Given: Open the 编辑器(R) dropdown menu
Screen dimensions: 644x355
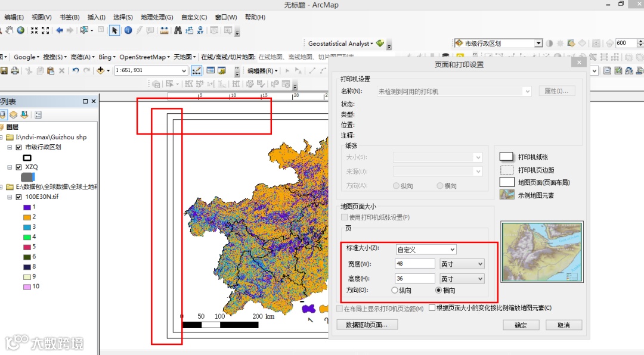Looking at the screenshot, I should pos(262,71).
